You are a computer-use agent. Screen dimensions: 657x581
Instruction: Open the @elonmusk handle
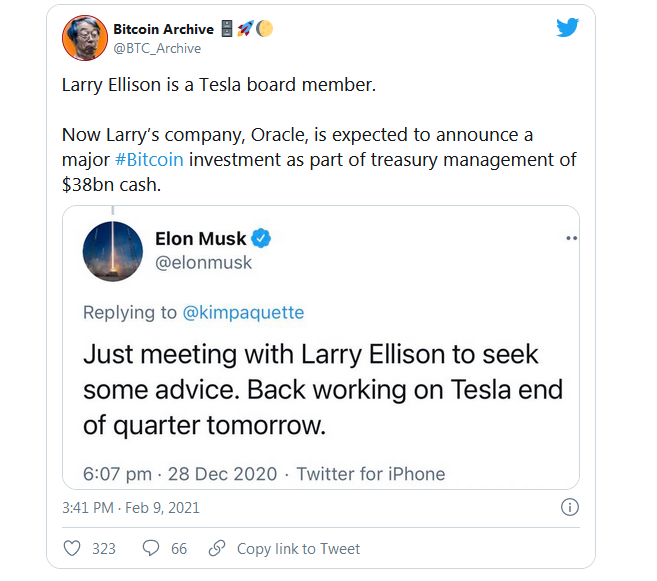coord(203,263)
